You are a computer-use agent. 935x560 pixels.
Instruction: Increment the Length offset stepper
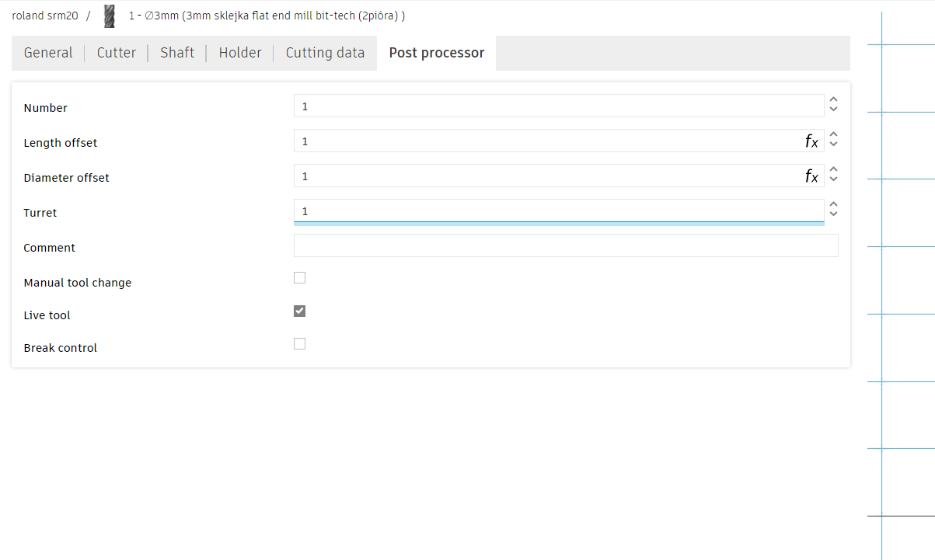pos(834,134)
